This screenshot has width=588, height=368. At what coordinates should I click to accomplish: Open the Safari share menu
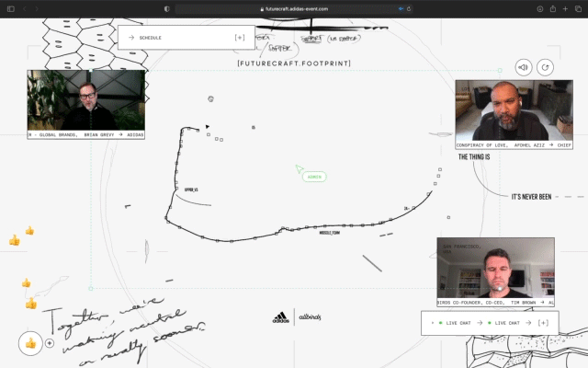pos(553,8)
